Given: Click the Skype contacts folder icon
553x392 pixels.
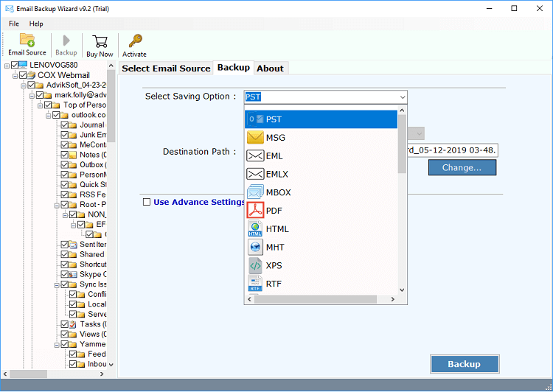Looking at the screenshot, I should [73, 274].
